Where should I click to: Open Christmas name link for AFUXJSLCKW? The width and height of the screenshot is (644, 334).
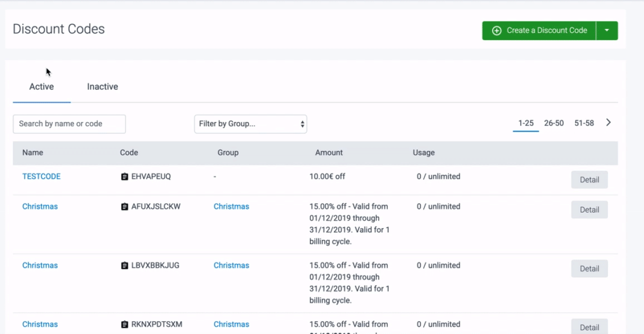click(40, 207)
